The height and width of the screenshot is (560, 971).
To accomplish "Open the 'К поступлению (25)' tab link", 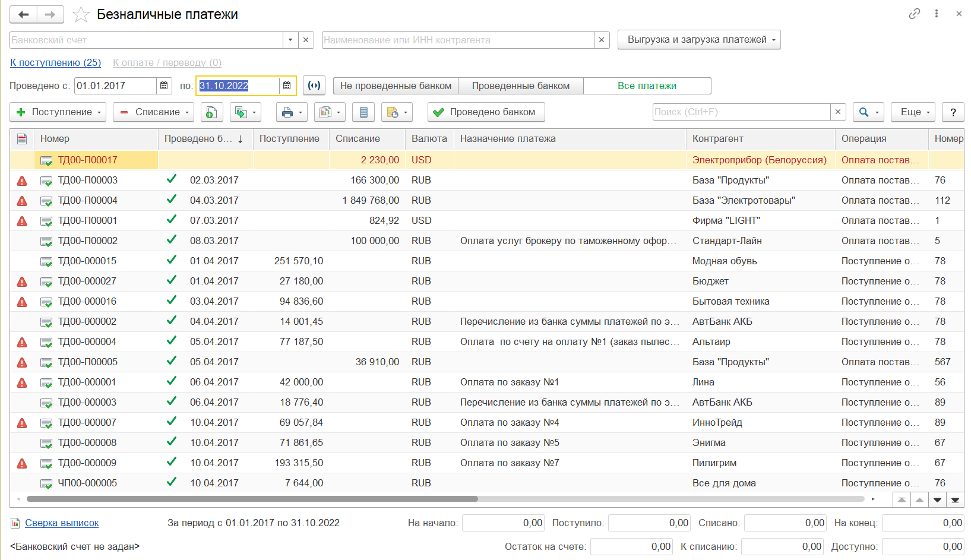I will point(55,62).
